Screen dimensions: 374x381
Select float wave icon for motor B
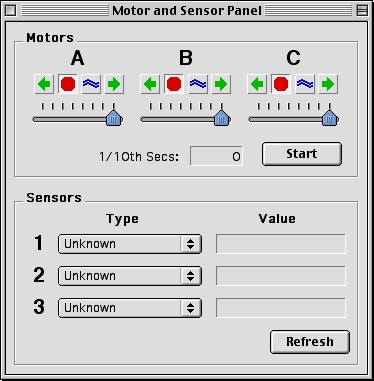click(x=198, y=84)
